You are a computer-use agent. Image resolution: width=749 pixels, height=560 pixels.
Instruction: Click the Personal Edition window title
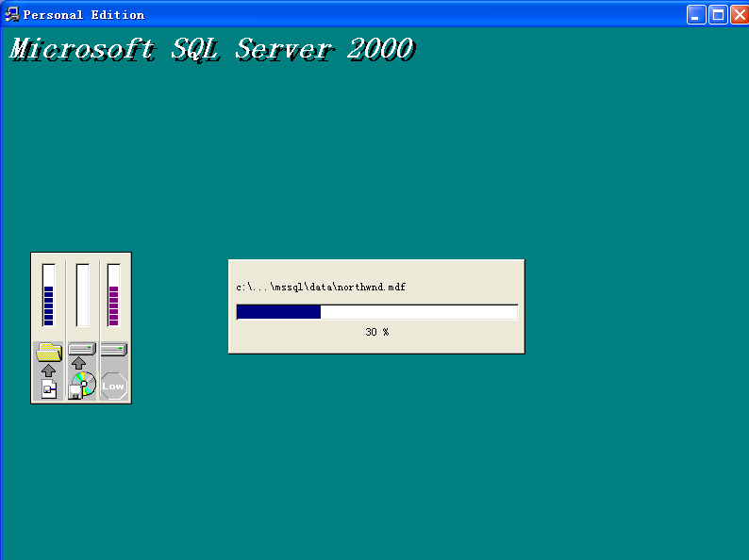point(84,15)
